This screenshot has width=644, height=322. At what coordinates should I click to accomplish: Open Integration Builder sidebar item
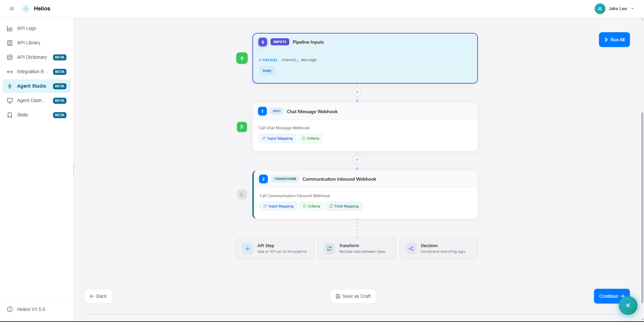pyautogui.click(x=36, y=72)
